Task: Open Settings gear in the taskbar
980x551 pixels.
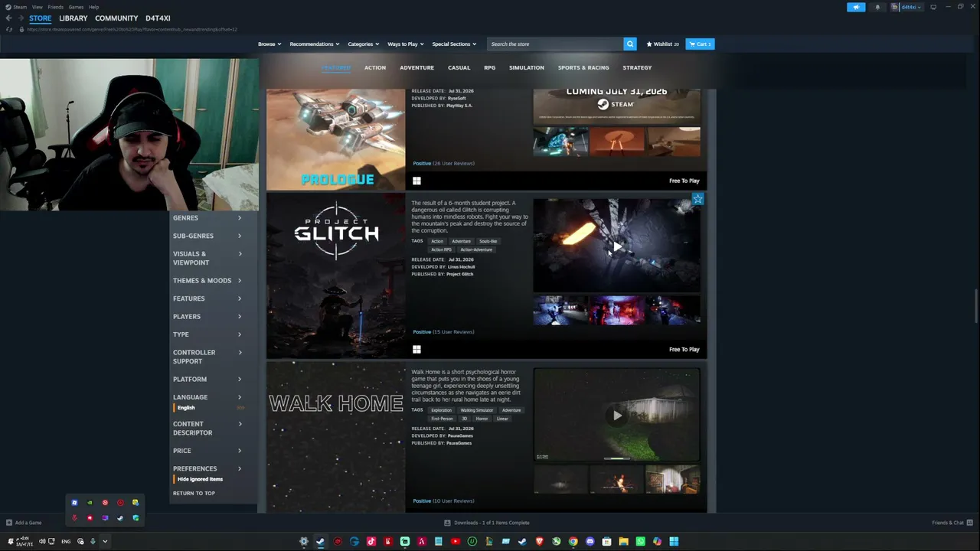Action: 303,542
